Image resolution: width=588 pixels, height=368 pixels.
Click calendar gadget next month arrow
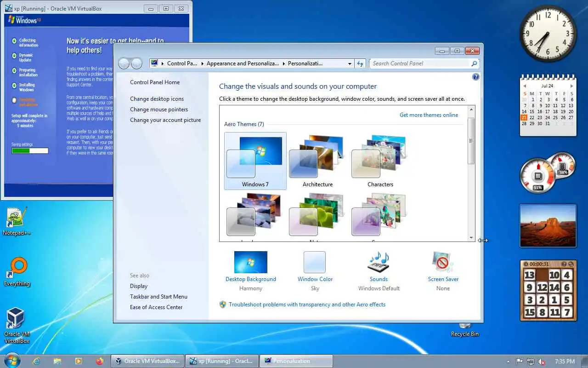tap(571, 86)
